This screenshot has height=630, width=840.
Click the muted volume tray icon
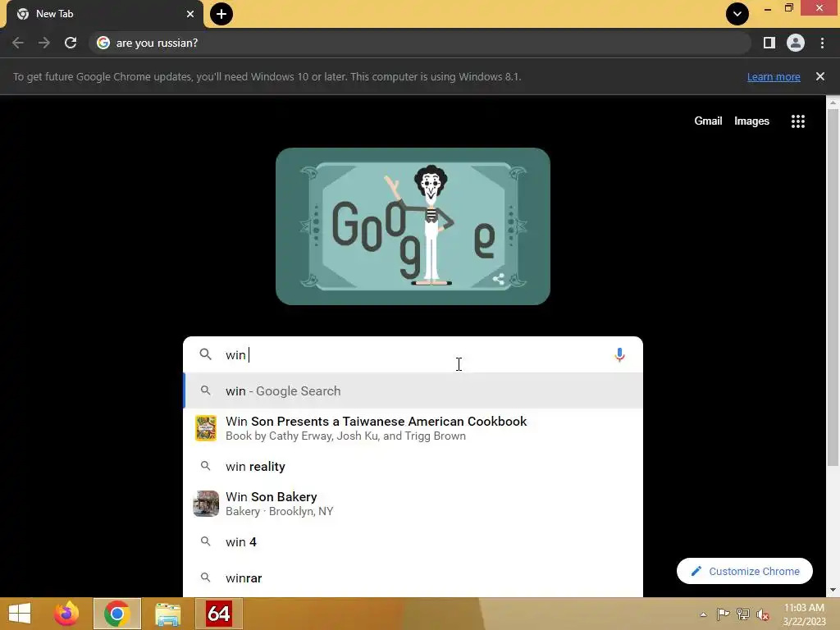(762, 614)
